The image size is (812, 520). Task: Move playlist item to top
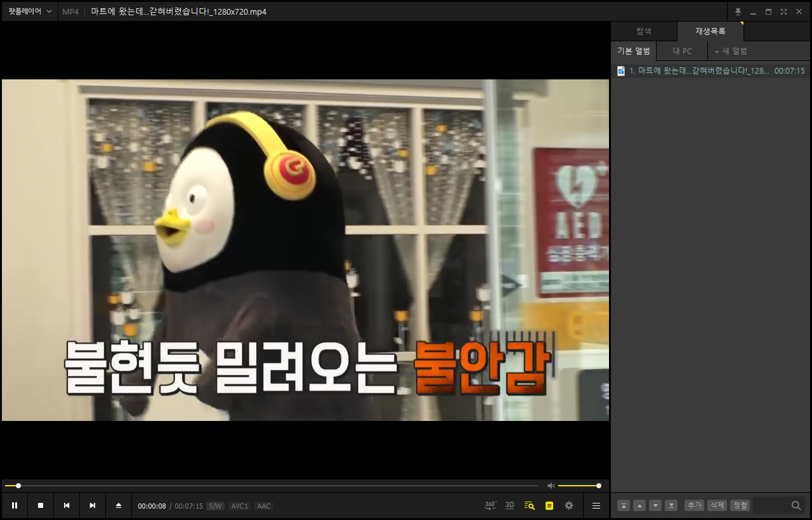coord(624,505)
